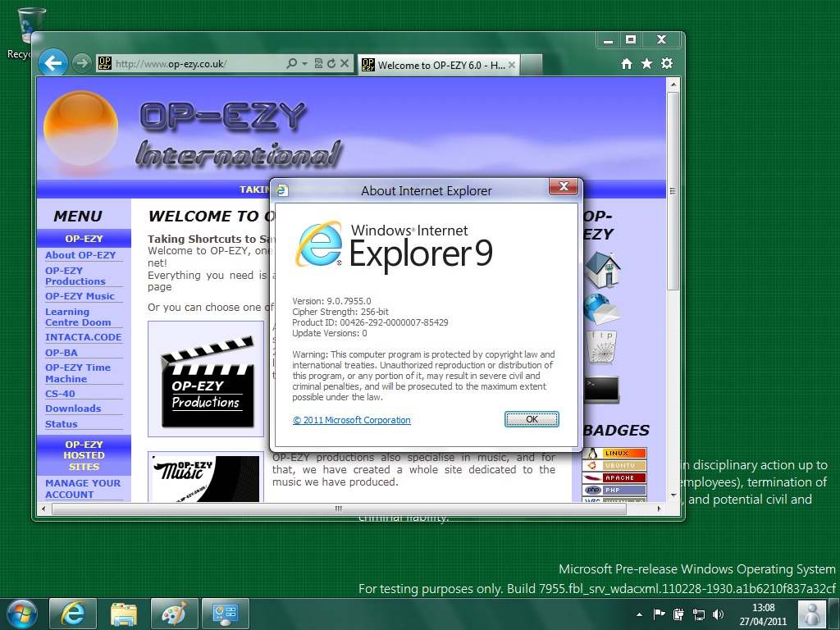Image resolution: width=840 pixels, height=630 pixels.
Task: Click the Internet Explorer taskbar icon
Action: coord(73,614)
